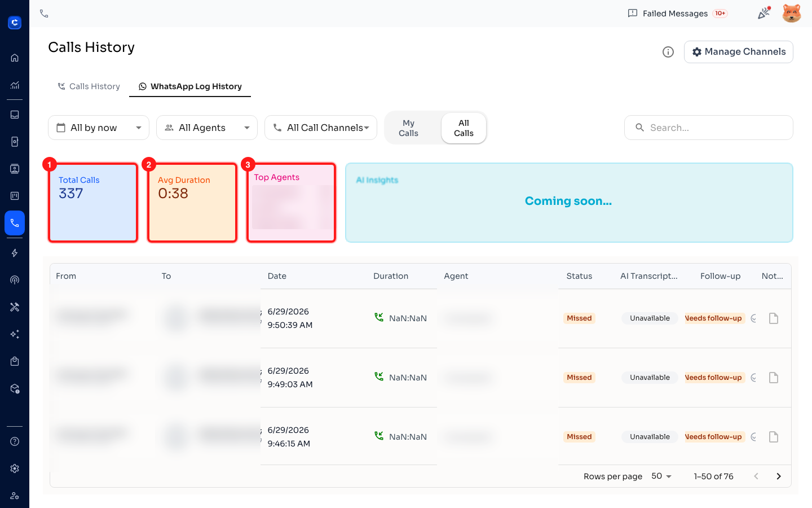Open the fox avatar profile menu
Screen dimensions: 812x508
[x=792, y=13]
